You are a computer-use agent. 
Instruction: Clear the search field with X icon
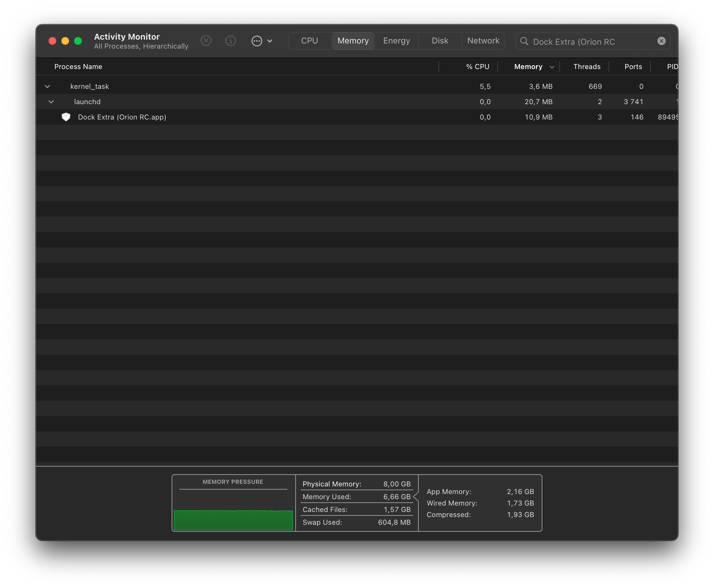pyautogui.click(x=661, y=41)
